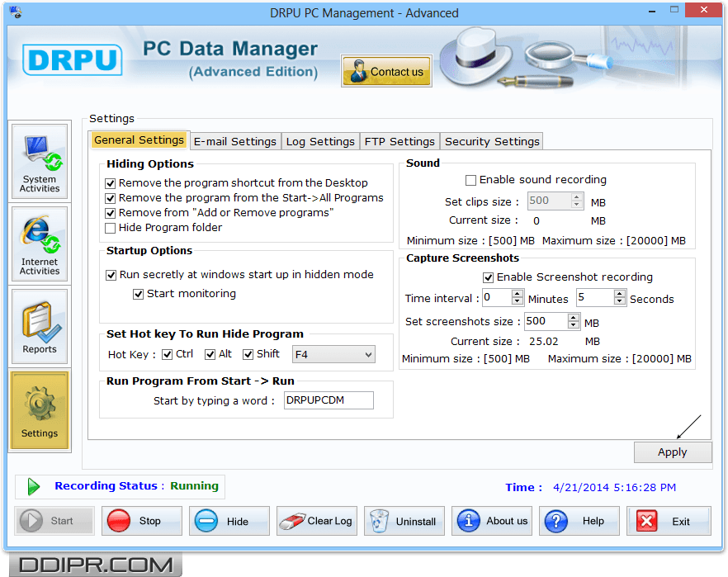This screenshot has width=728, height=577.
Task: Toggle Remove from Add or Remove programs
Action: pos(110,213)
